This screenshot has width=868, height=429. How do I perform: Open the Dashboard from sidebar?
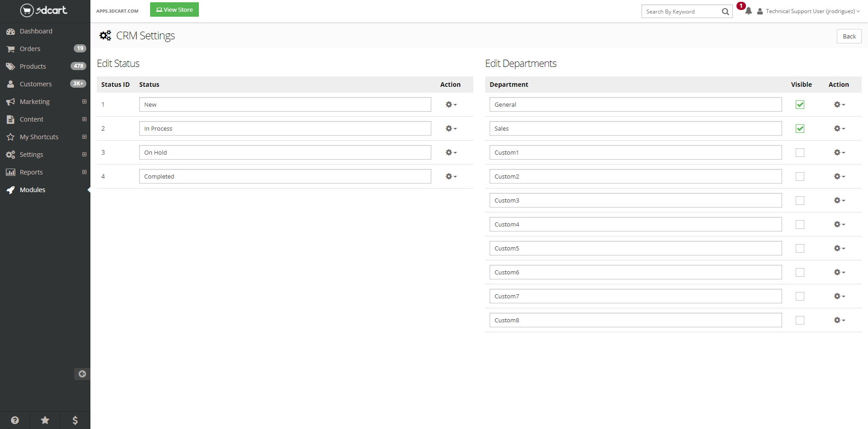(36, 31)
